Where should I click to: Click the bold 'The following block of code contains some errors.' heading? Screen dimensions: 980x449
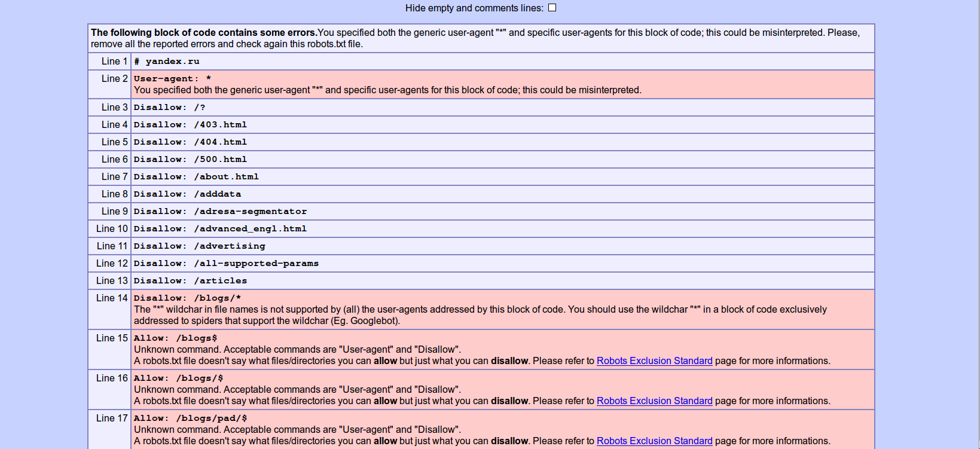point(204,33)
